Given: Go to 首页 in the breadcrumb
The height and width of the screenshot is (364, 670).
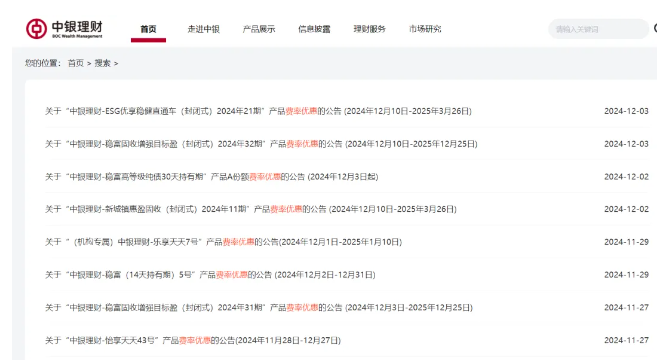Looking at the screenshot, I should (x=76, y=63).
